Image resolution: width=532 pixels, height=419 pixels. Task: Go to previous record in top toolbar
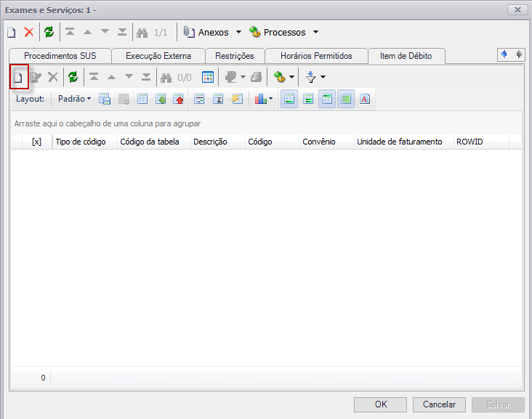(87, 32)
